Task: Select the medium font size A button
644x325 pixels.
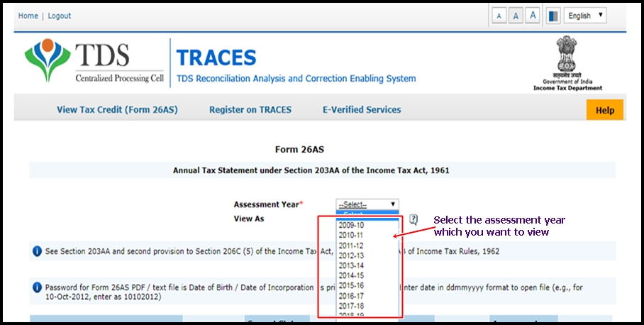Action: (x=516, y=16)
